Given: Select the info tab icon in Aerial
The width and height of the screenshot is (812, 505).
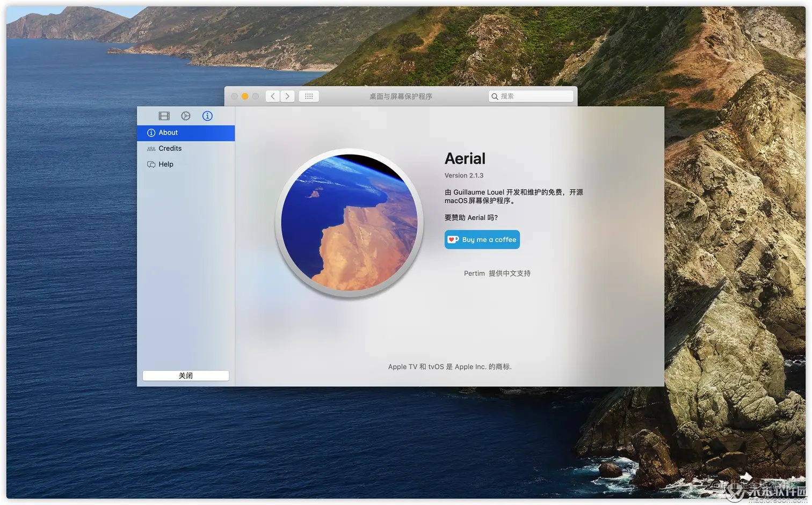Looking at the screenshot, I should tap(207, 116).
